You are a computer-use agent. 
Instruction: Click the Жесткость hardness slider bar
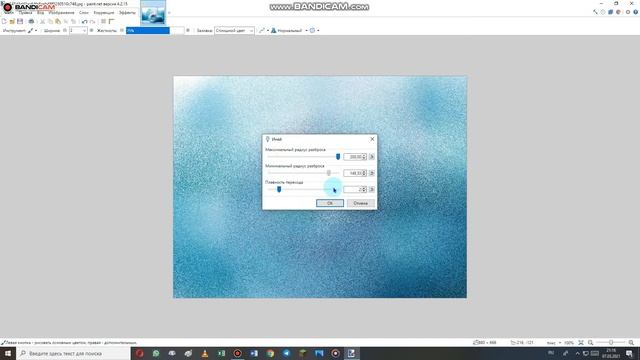155,31
